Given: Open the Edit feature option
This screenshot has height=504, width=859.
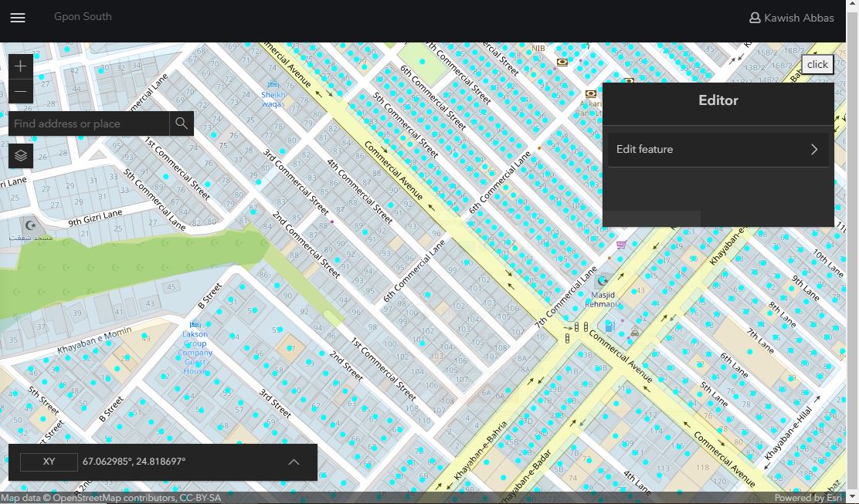Looking at the screenshot, I should click(718, 150).
